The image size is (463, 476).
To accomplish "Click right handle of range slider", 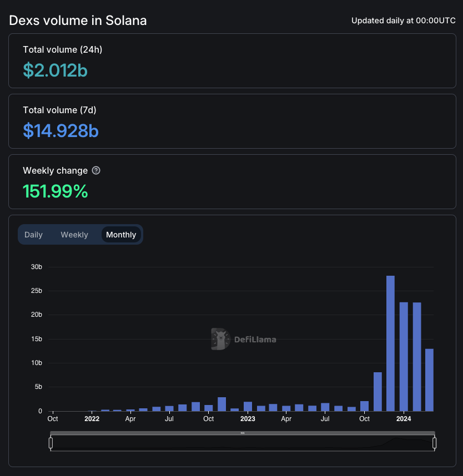I will tap(435, 443).
